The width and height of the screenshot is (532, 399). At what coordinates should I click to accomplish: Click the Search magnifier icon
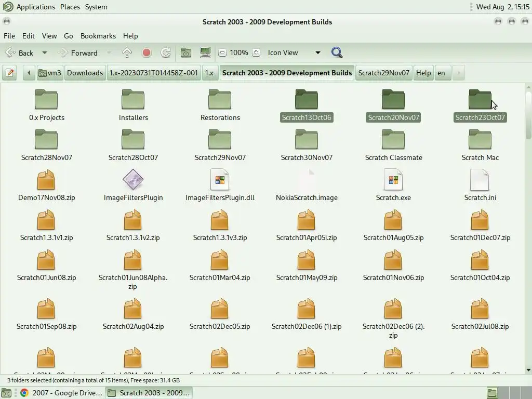pos(337,52)
